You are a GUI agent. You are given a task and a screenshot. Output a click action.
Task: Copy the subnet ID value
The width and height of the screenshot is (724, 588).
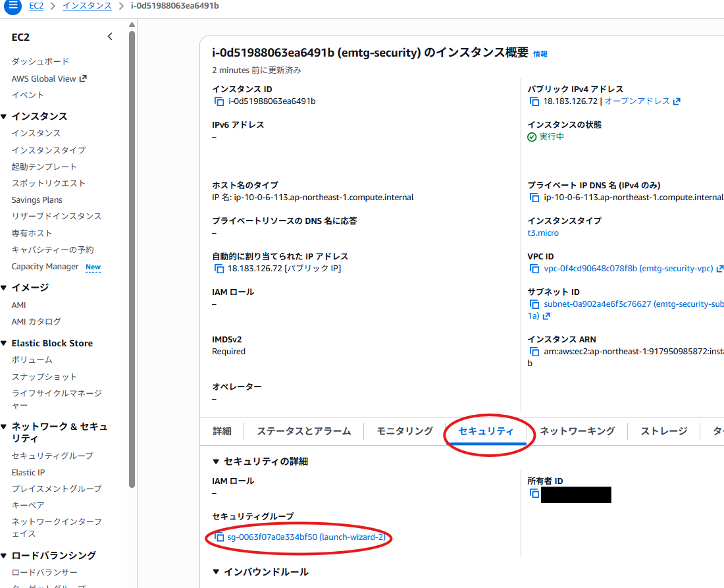[534, 304]
